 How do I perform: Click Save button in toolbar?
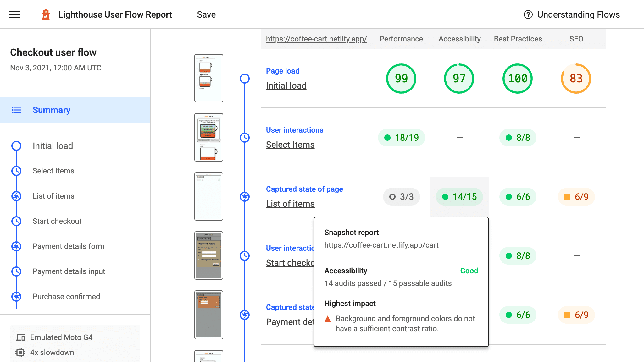point(206,14)
